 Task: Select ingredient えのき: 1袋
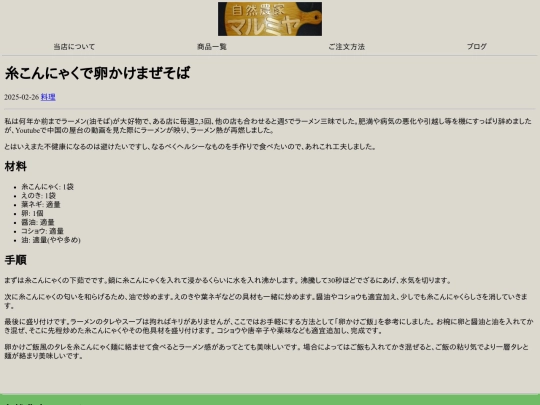pyautogui.click(x=39, y=196)
